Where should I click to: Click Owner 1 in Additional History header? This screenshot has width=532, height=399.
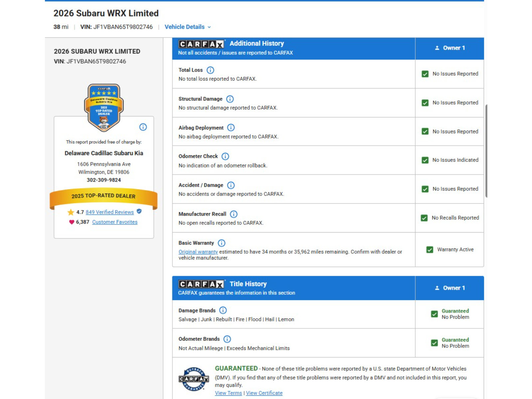coord(450,48)
